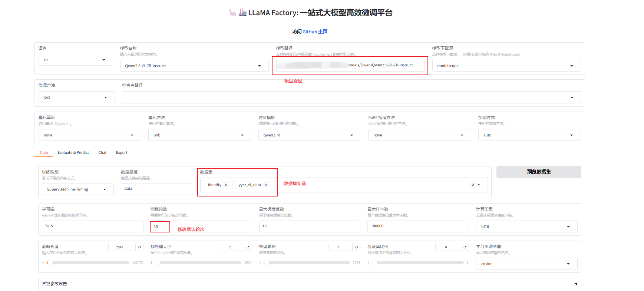The image size is (644, 291).
Task: Open the 语言 zh dropdown
Action: click(76, 60)
